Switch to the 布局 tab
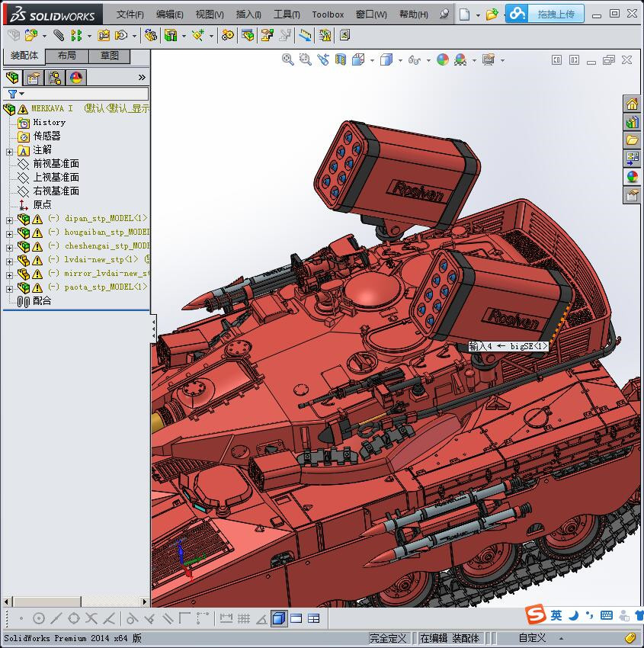 click(x=67, y=56)
